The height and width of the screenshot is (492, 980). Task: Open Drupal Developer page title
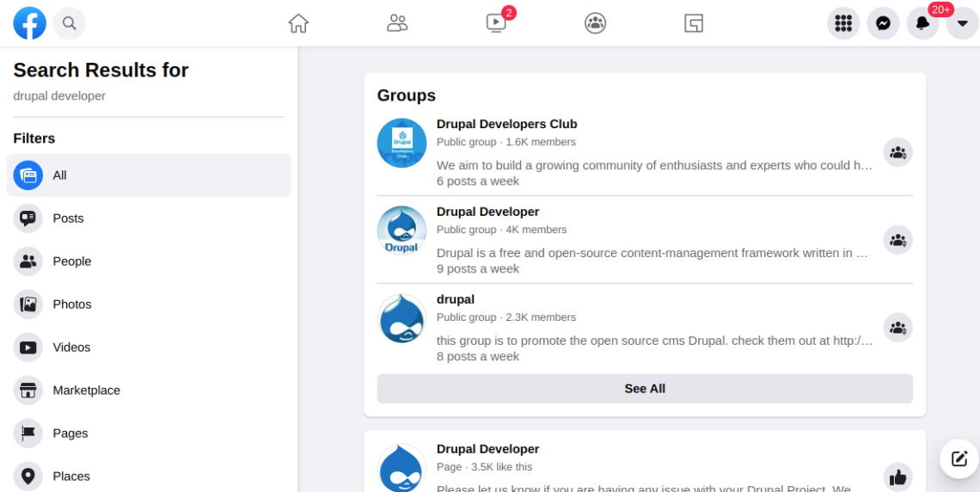coord(487,449)
